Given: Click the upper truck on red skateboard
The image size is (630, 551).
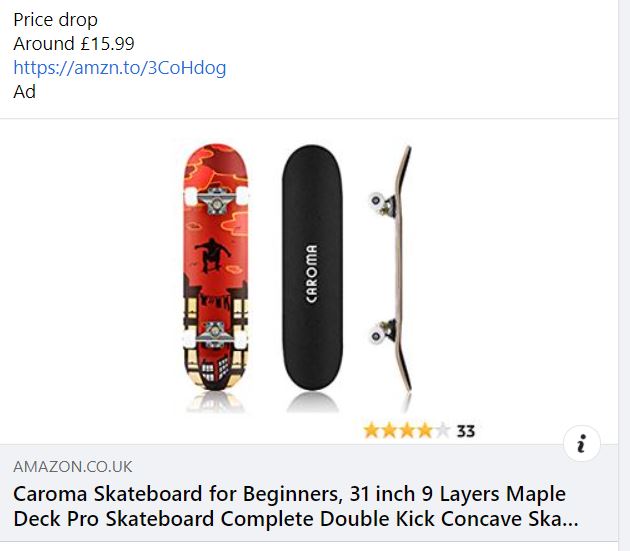Looking at the screenshot, I should (x=216, y=200).
